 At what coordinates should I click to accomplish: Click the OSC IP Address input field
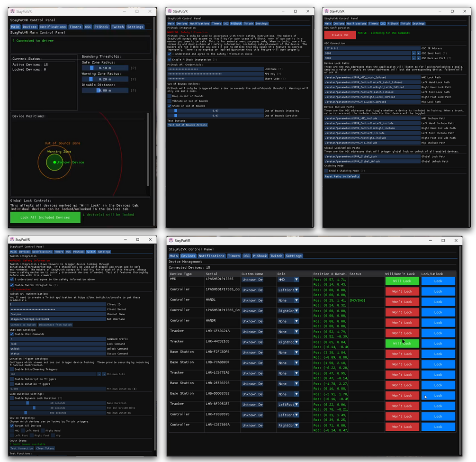pyautogui.click(x=372, y=48)
